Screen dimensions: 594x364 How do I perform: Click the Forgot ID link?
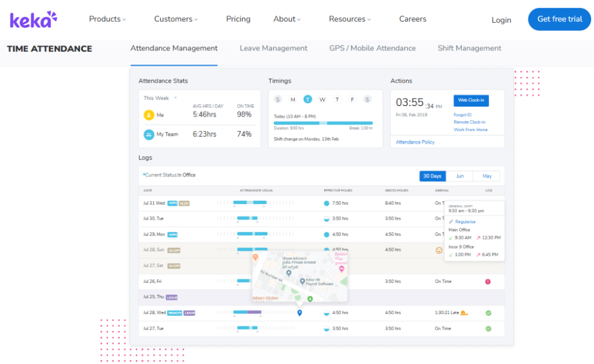(462, 115)
